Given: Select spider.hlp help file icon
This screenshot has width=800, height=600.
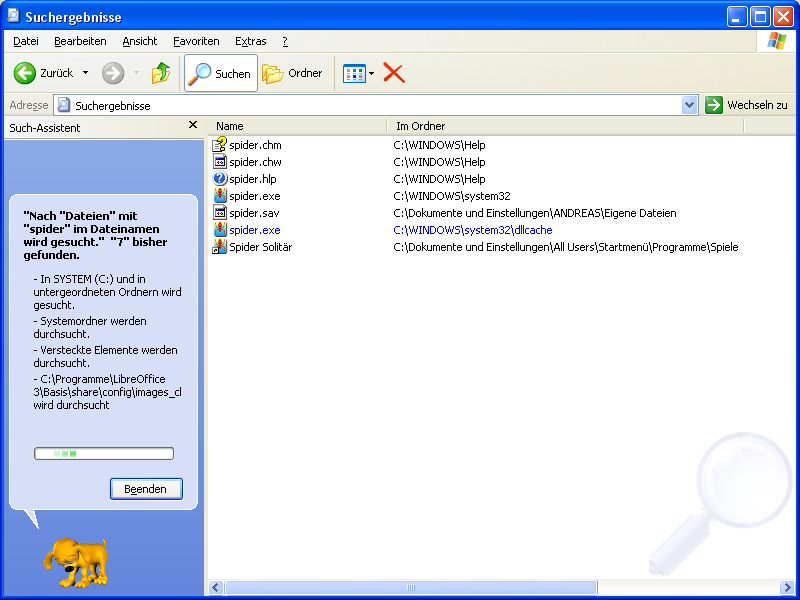Looking at the screenshot, I should pyautogui.click(x=219, y=179).
